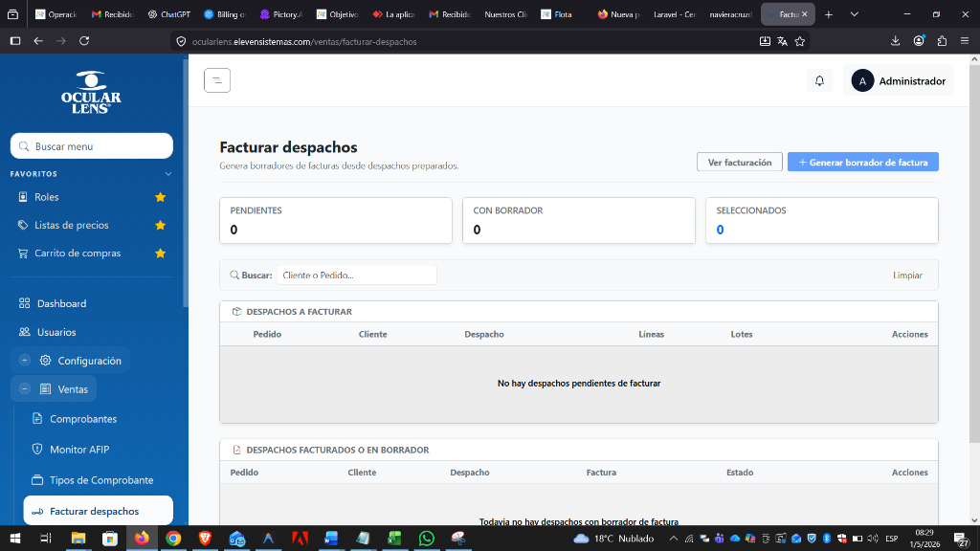Open the weather widget 18°C Nublado
980x551 pixels.
pyautogui.click(x=613, y=539)
